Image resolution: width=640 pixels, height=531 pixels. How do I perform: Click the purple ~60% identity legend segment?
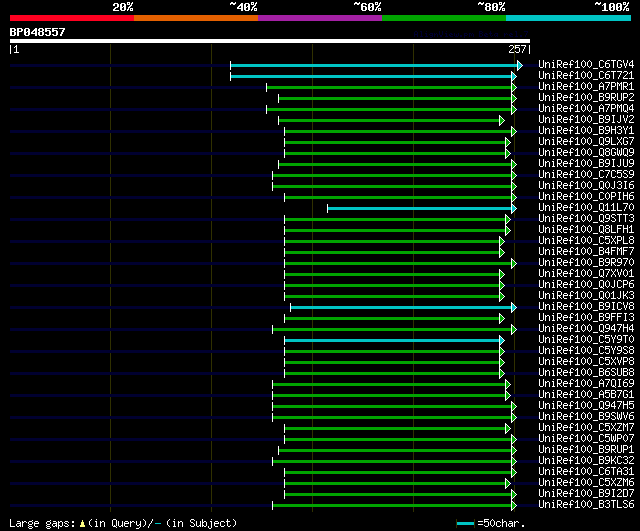point(320,18)
